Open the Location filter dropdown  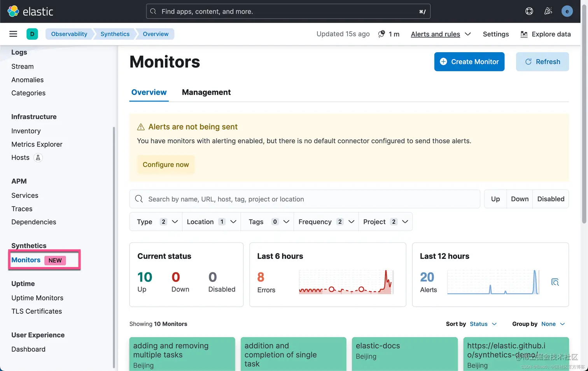coord(212,222)
